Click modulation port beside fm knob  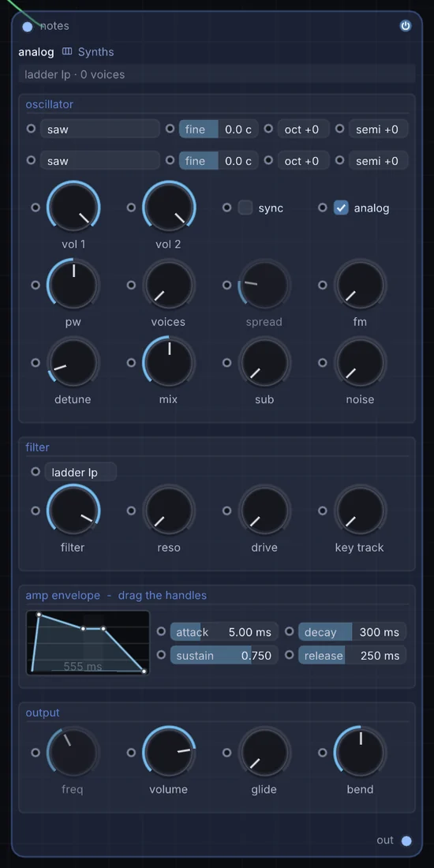pos(323,285)
